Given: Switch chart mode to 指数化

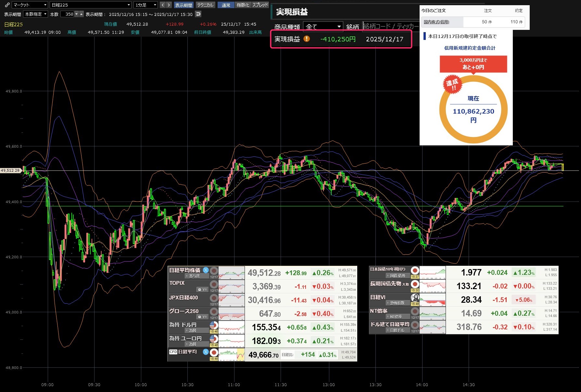Looking at the screenshot, I should click(x=243, y=5).
